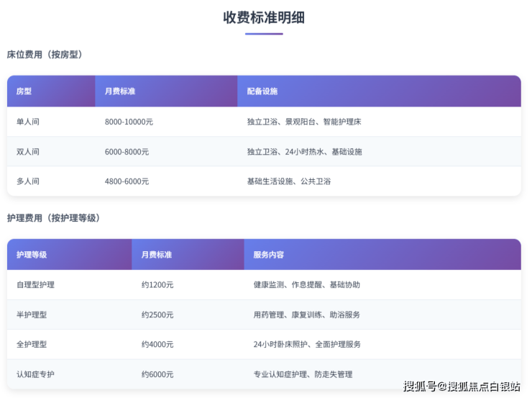Select the 半护理型 row label
The width and height of the screenshot is (532, 398).
(x=32, y=315)
